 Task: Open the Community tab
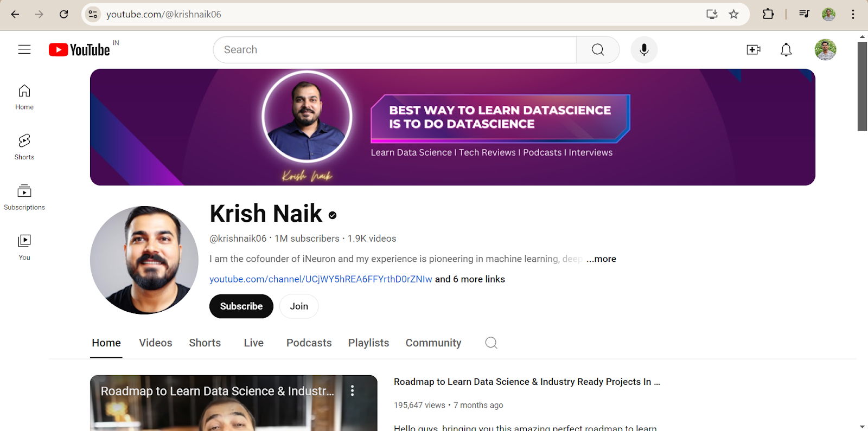pos(433,343)
